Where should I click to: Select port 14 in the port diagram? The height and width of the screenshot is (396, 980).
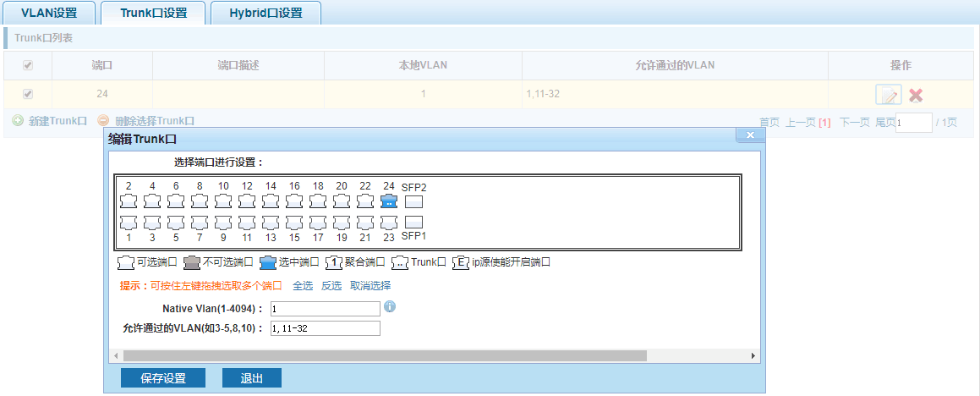[271, 201]
